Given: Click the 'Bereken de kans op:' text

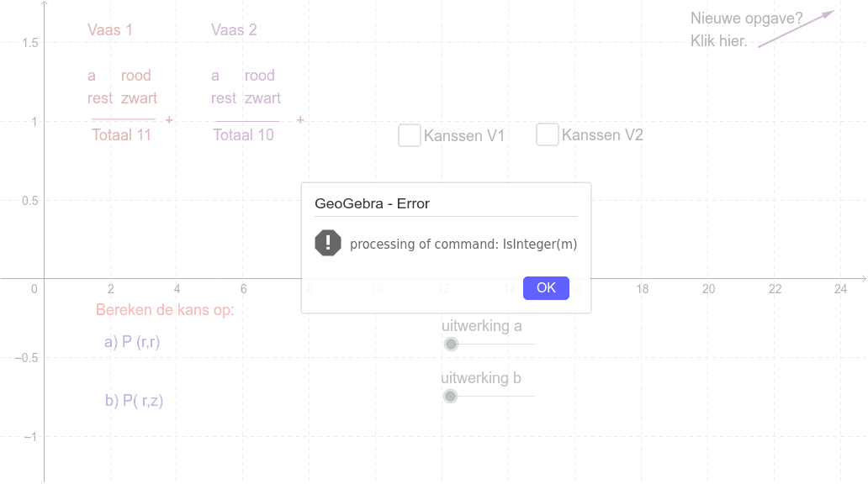Looking at the screenshot, I should pos(165,310).
